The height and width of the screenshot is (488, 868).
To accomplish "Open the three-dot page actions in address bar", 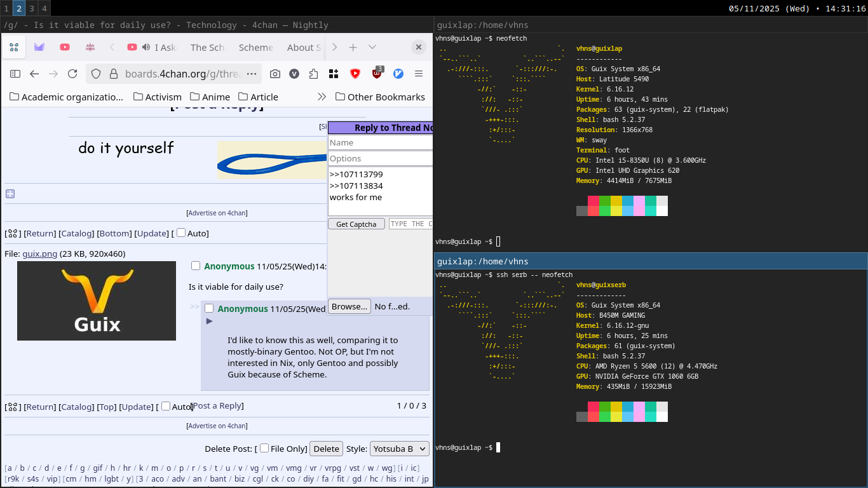I will point(251,74).
